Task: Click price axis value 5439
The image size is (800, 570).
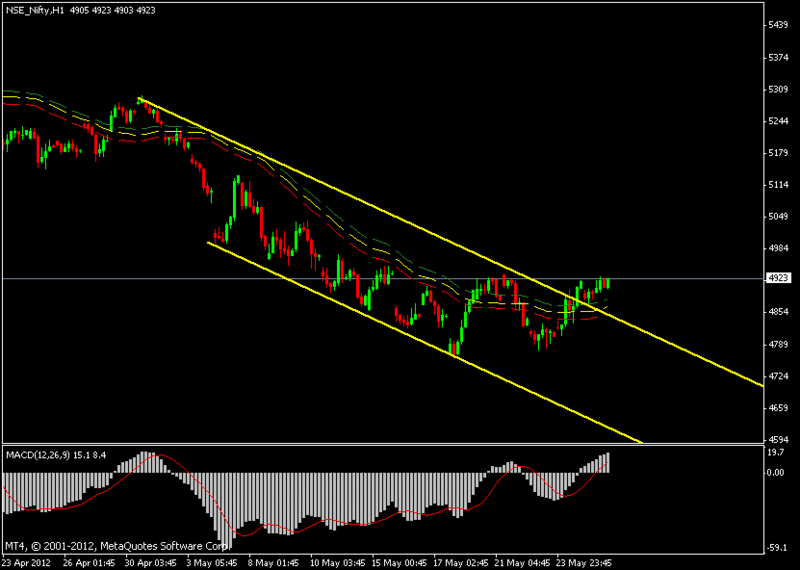Action: click(x=778, y=25)
